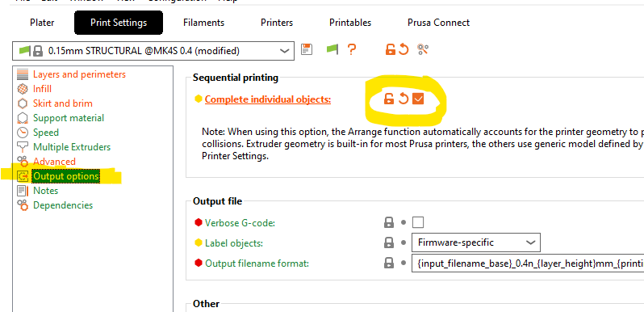Click the Output filename format input field

(x=528, y=264)
